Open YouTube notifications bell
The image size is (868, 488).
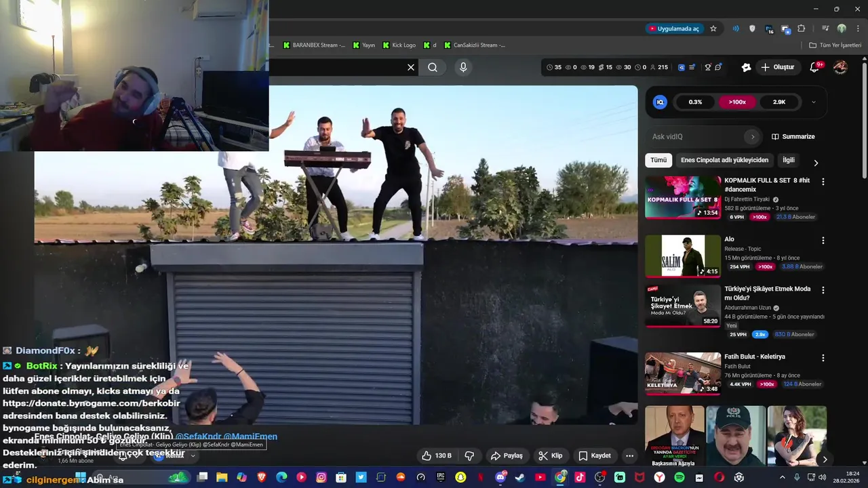click(x=816, y=67)
